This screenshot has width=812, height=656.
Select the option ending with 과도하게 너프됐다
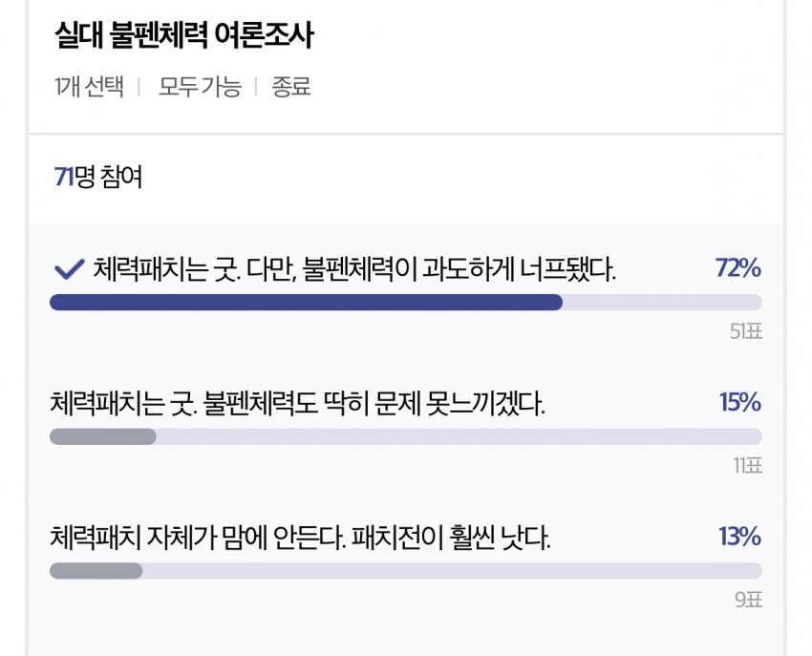354,270
